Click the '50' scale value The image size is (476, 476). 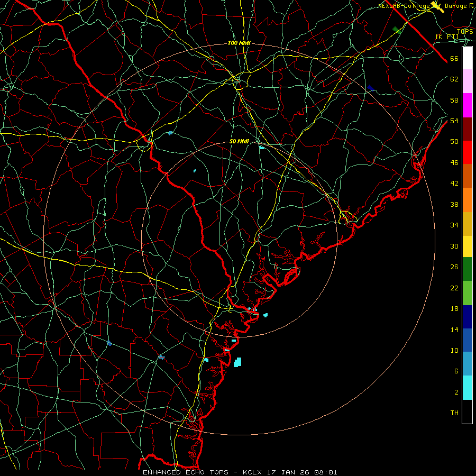click(454, 141)
